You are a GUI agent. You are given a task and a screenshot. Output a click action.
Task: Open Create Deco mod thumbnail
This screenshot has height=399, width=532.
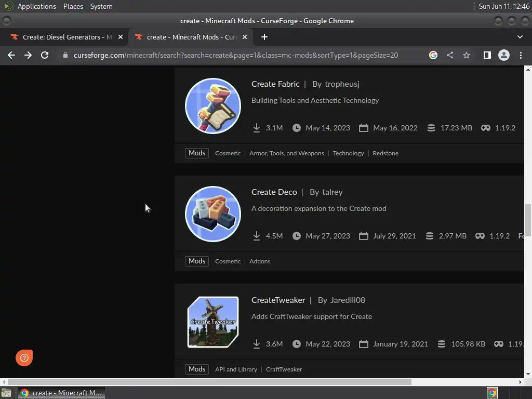(213, 214)
